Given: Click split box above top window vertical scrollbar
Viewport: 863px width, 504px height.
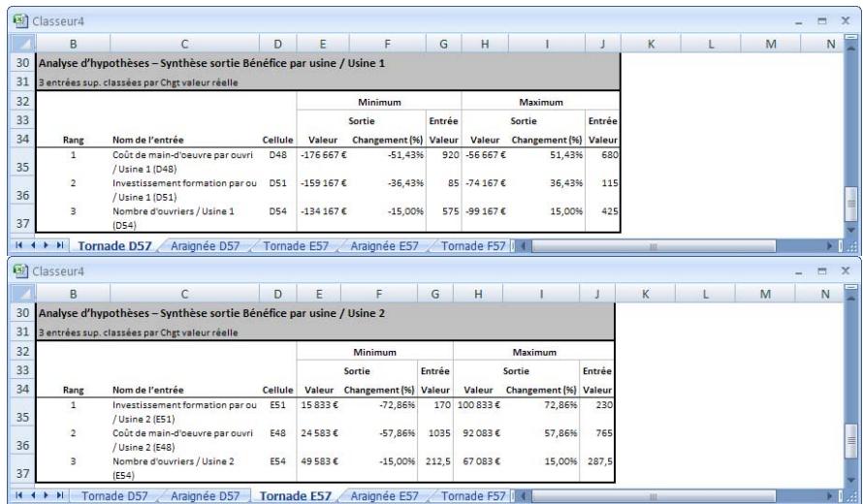Looking at the screenshot, I should tap(851, 38).
